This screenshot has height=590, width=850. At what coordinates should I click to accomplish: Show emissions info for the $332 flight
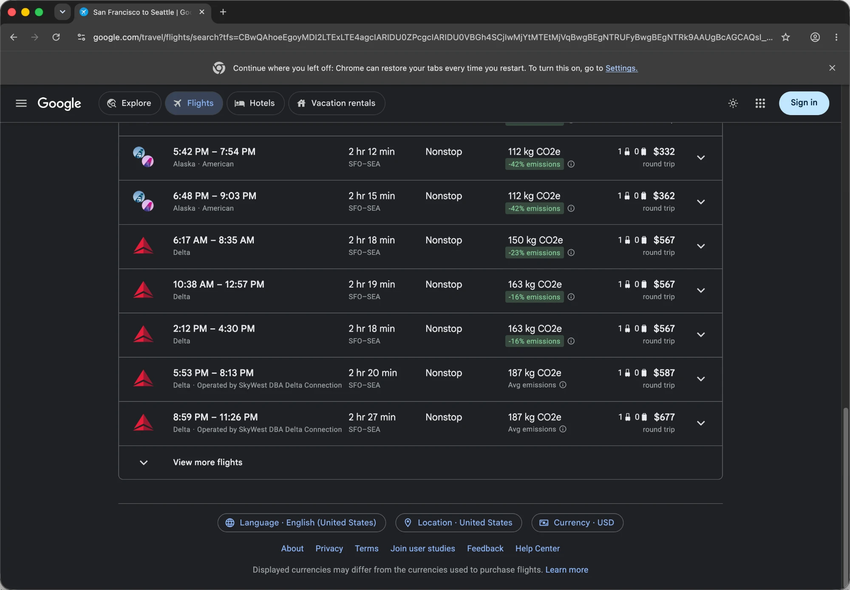click(571, 164)
